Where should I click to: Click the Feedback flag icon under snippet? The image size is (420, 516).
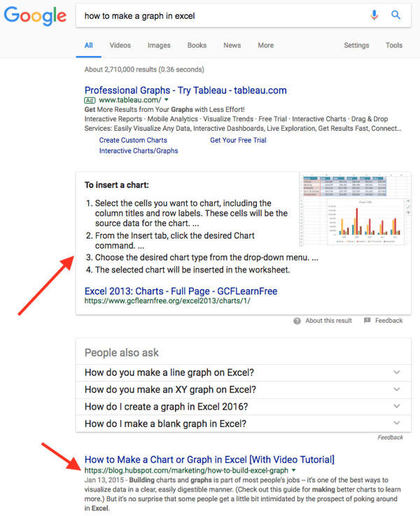(367, 321)
